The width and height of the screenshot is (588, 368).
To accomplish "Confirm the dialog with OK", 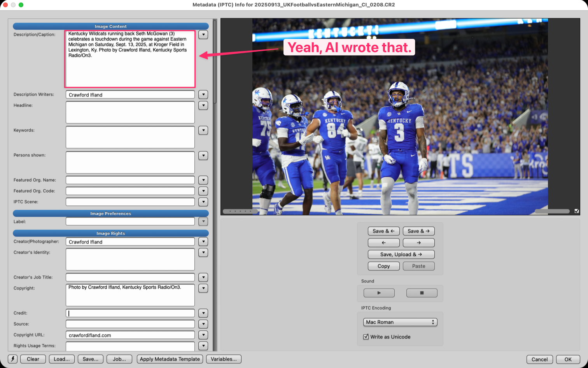I will 568,359.
